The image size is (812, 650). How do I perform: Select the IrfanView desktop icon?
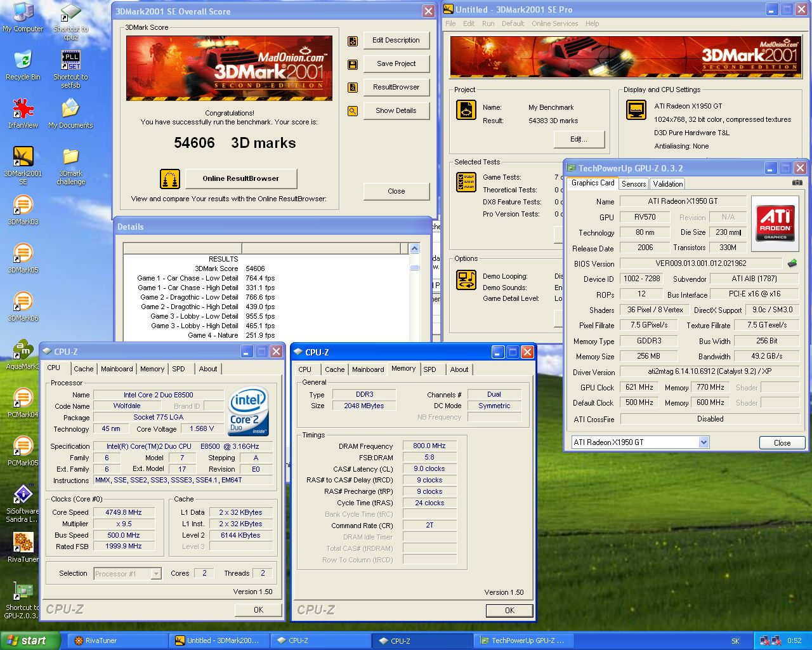23,114
